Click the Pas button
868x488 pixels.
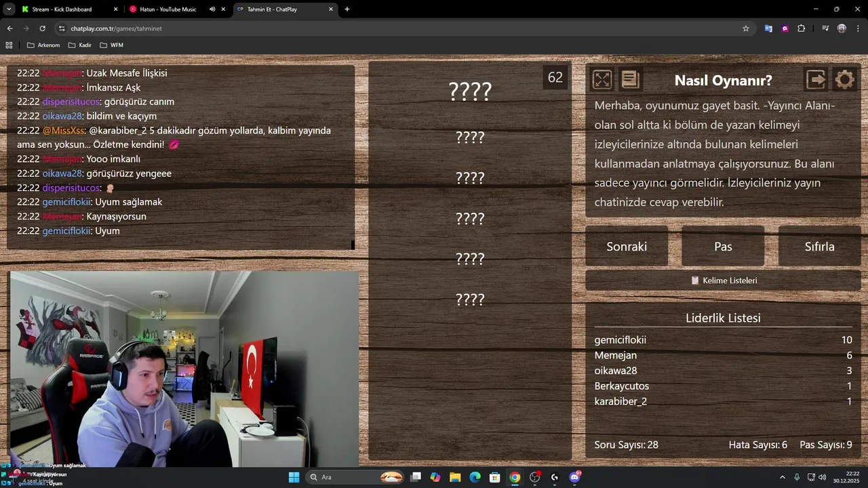point(723,246)
